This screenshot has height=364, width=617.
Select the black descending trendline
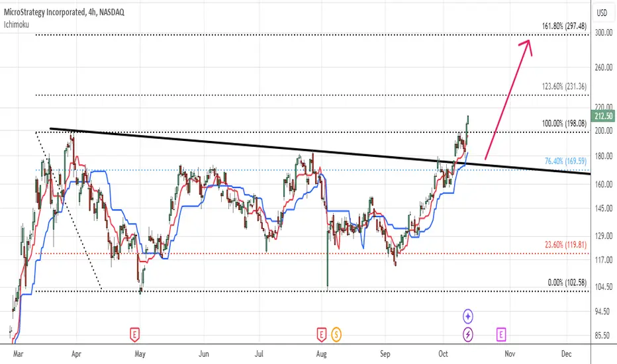pyautogui.click(x=320, y=151)
